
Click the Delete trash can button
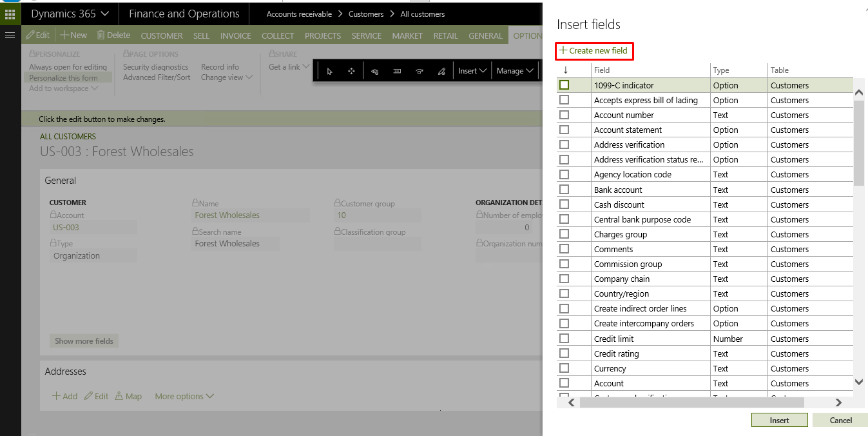coord(113,35)
